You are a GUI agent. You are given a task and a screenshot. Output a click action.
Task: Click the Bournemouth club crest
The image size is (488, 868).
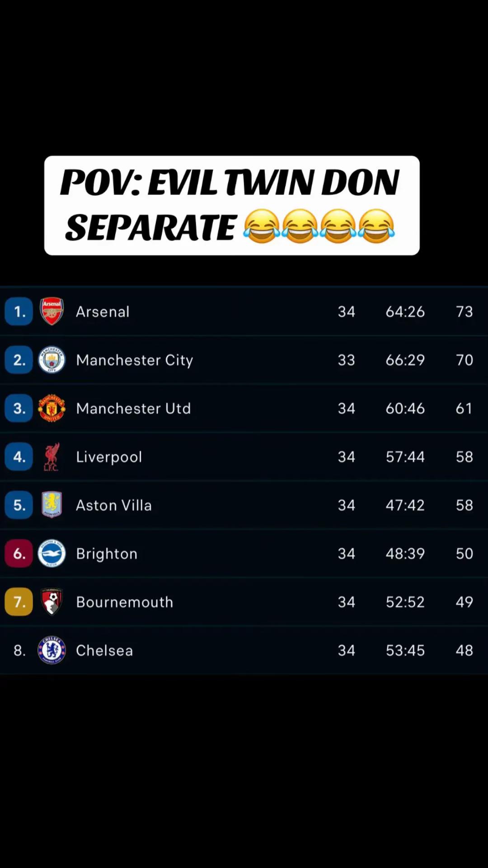tap(52, 602)
